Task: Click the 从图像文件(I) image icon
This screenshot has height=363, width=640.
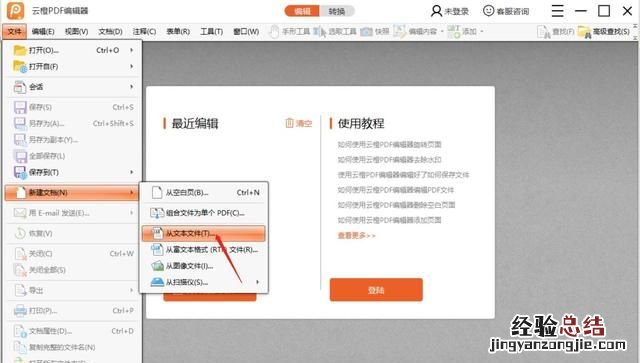Action: coord(157,266)
